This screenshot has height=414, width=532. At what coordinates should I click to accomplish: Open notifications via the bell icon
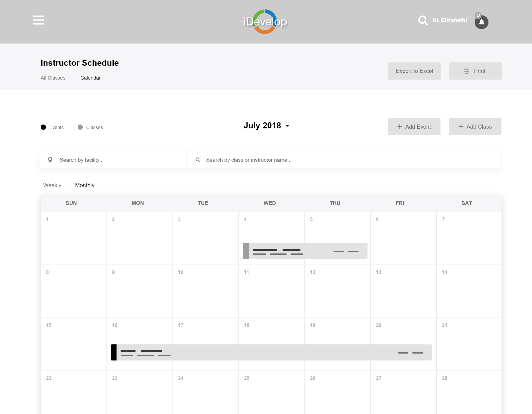[x=482, y=22]
